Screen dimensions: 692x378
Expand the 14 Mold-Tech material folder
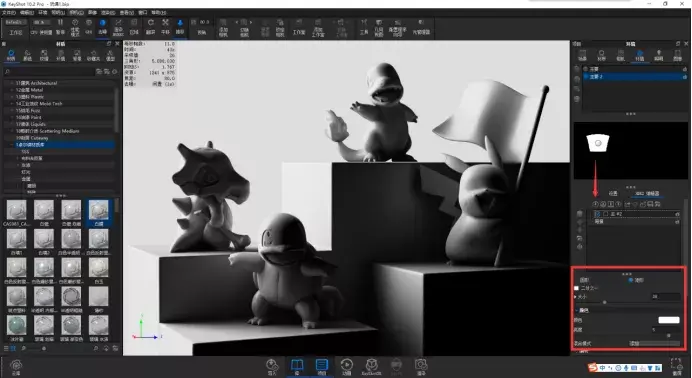tap(12, 103)
